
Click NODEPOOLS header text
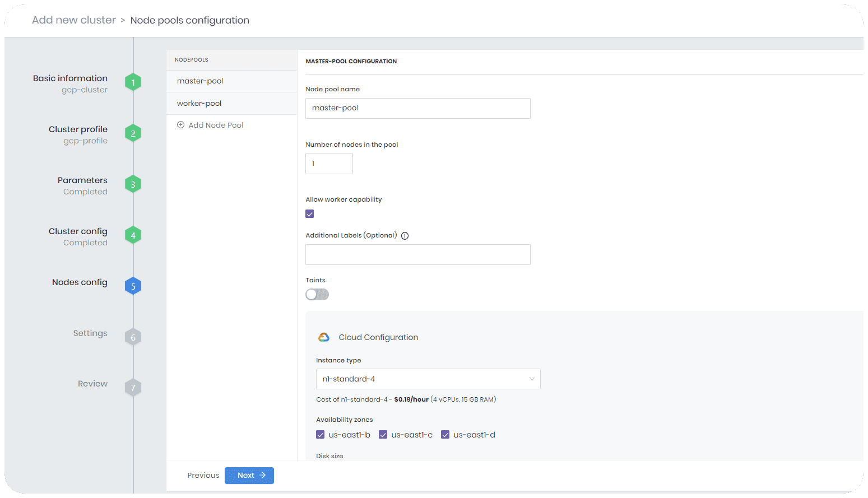point(191,60)
